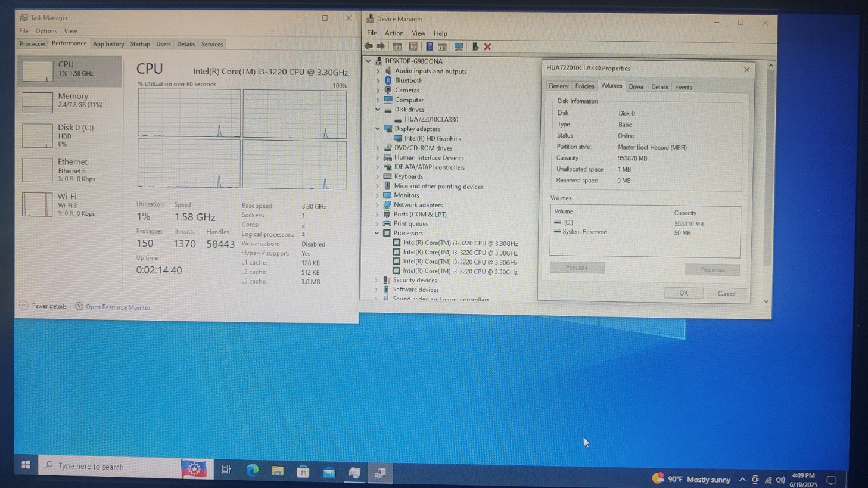The image size is (868, 488).
Task: Switch to the Driver tab in Properties
Action: pos(636,87)
